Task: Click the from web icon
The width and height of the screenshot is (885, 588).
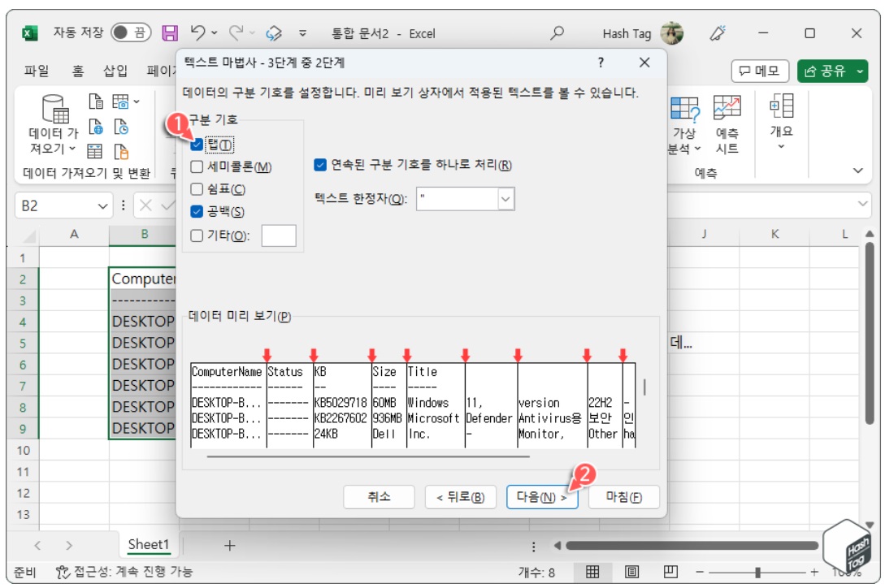Action: point(96,127)
